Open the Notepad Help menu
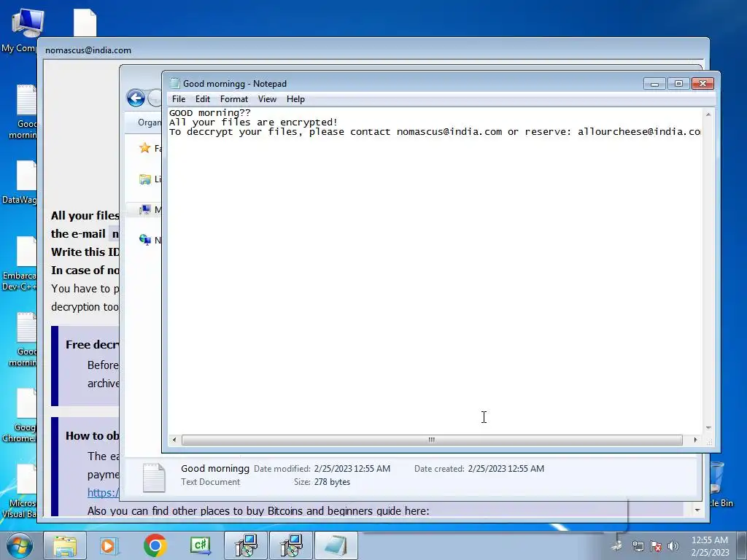Image resolution: width=747 pixels, height=560 pixels. click(295, 99)
